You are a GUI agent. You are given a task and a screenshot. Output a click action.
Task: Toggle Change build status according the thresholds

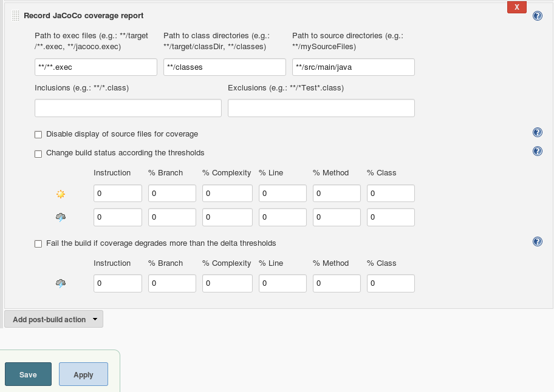coord(38,154)
